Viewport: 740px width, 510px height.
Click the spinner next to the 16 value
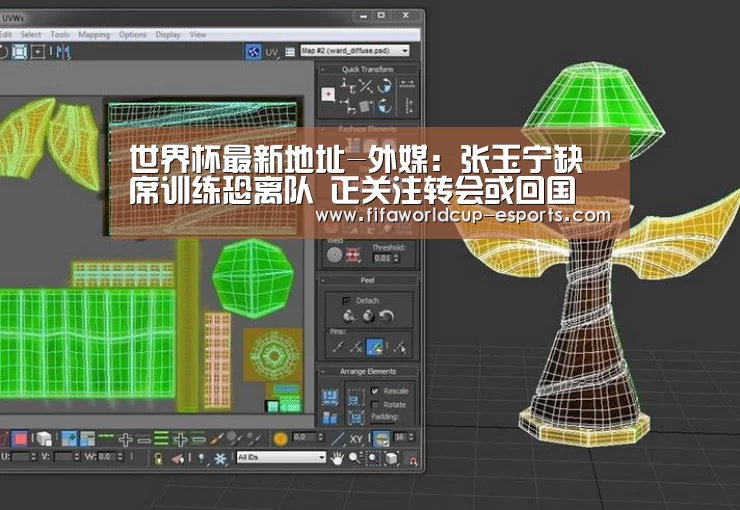[x=411, y=437]
